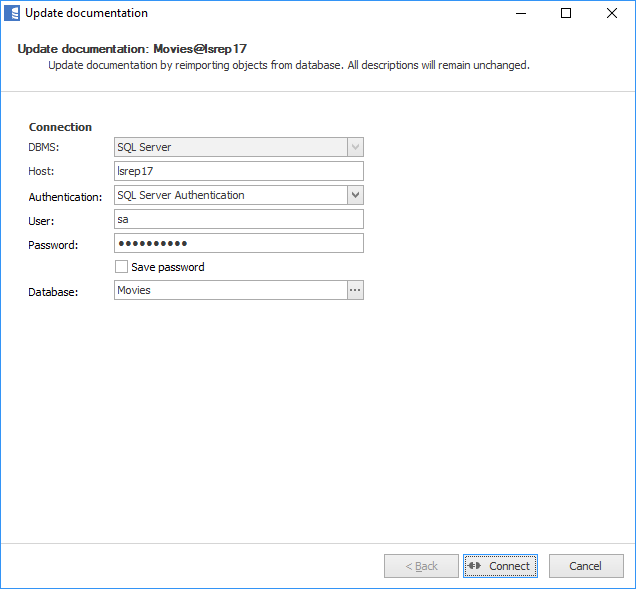The height and width of the screenshot is (589, 636).
Task: Browse databases with the ellipsis button
Action: [x=355, y=290]
